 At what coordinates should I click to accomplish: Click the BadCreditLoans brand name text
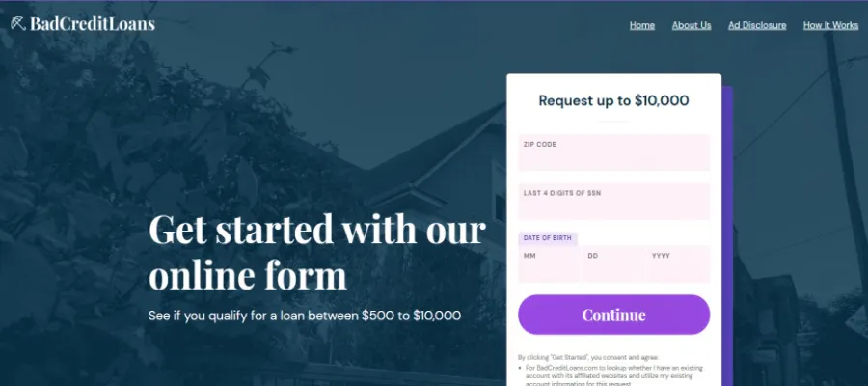pos(92,24)
